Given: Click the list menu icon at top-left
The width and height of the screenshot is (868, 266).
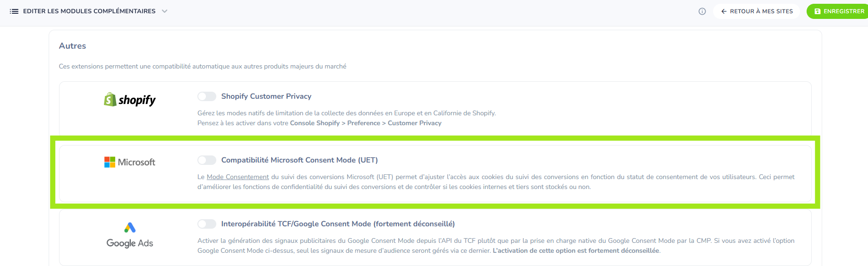Looking at the screenshot, I should click(14, 11).
